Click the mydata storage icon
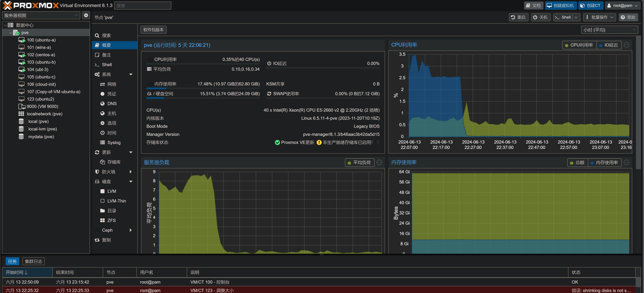The height and width of the screenshot is (293, 644). click(21, 137)
